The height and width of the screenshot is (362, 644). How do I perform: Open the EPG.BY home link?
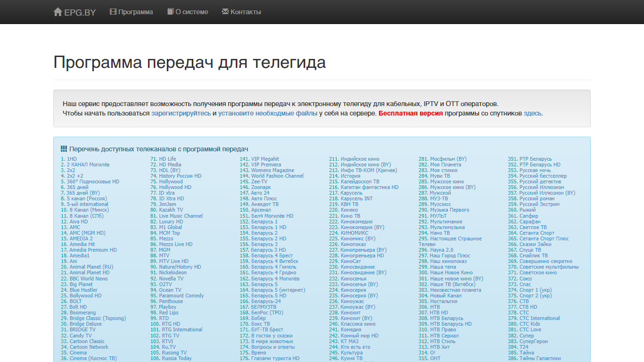tap(74, 12)
